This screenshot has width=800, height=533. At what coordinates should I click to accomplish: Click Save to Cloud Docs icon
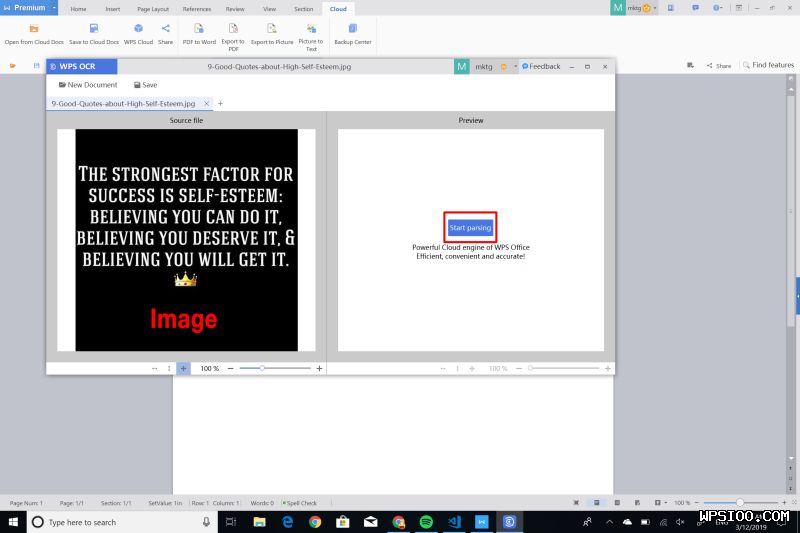click(x=94, y=29)
